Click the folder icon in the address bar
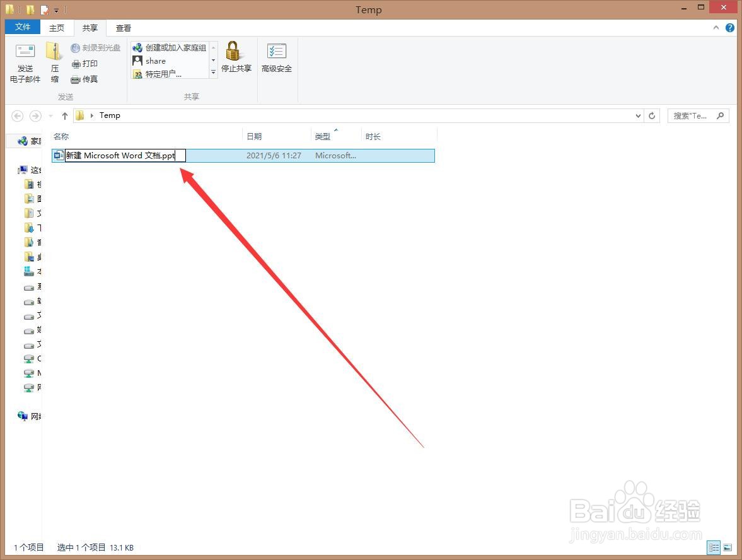Viewport: 742px width, 560px height. pyautogui.click(x=80, y=115)
